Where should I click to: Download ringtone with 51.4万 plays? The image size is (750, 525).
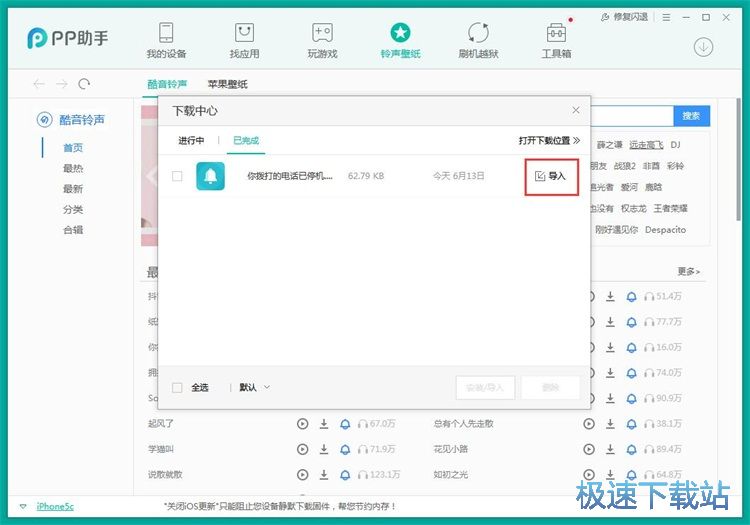(610, 296)
